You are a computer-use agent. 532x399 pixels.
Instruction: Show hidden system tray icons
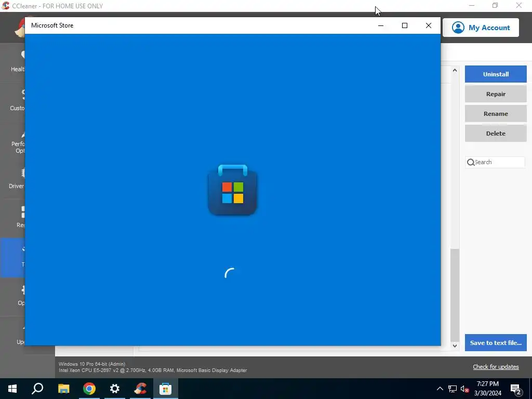click(x=440, y=389)
